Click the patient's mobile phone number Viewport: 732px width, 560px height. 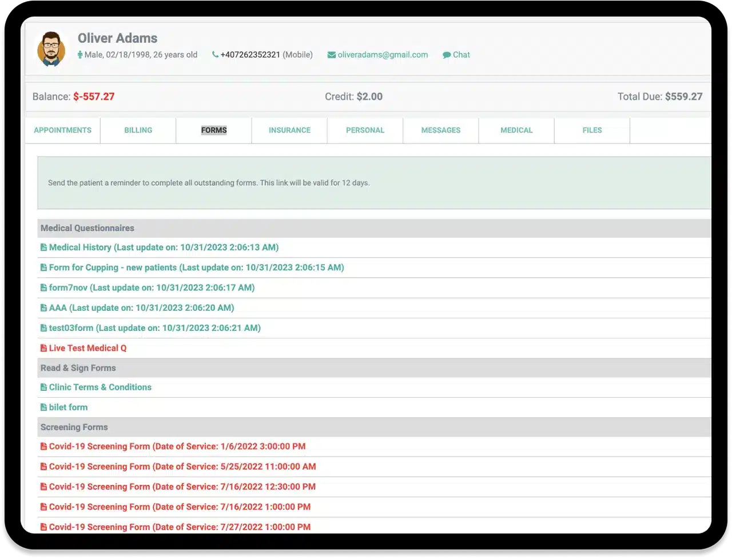[250, 55]
